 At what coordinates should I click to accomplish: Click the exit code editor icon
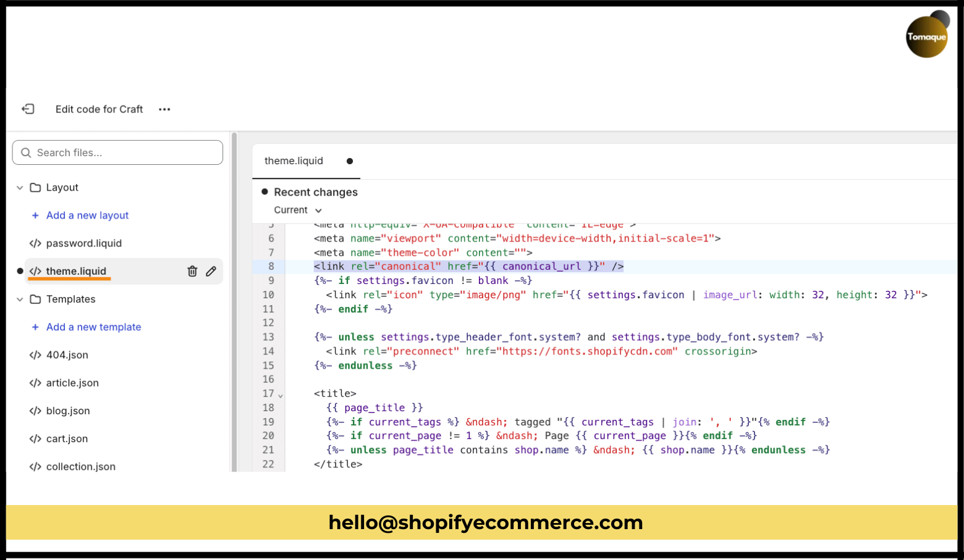click(x=28, y=109)
